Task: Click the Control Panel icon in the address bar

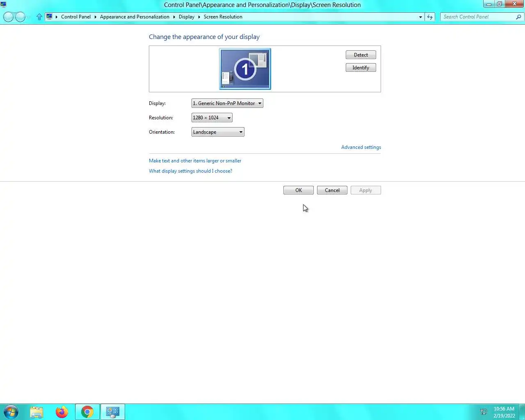Action: click(50, 17)
